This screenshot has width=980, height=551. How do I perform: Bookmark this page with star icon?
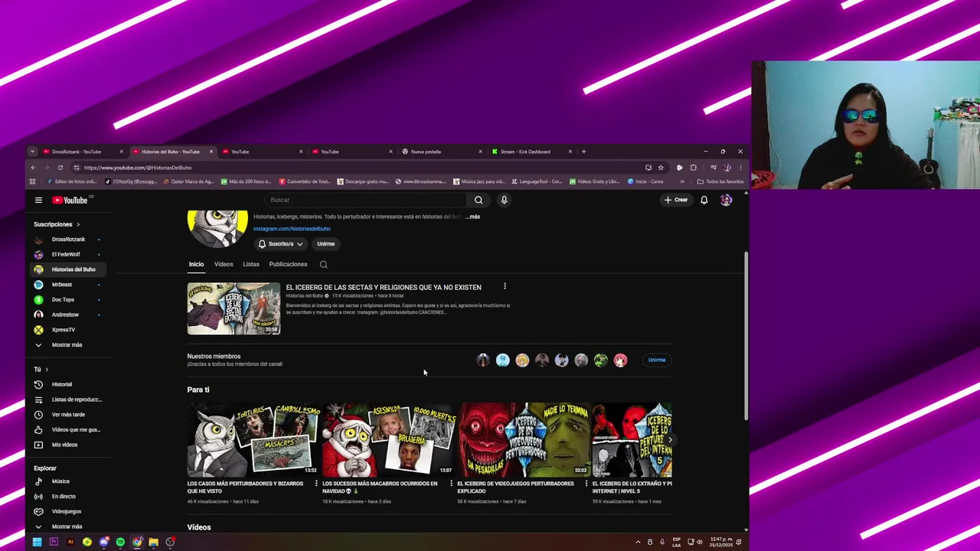(661, 168)
